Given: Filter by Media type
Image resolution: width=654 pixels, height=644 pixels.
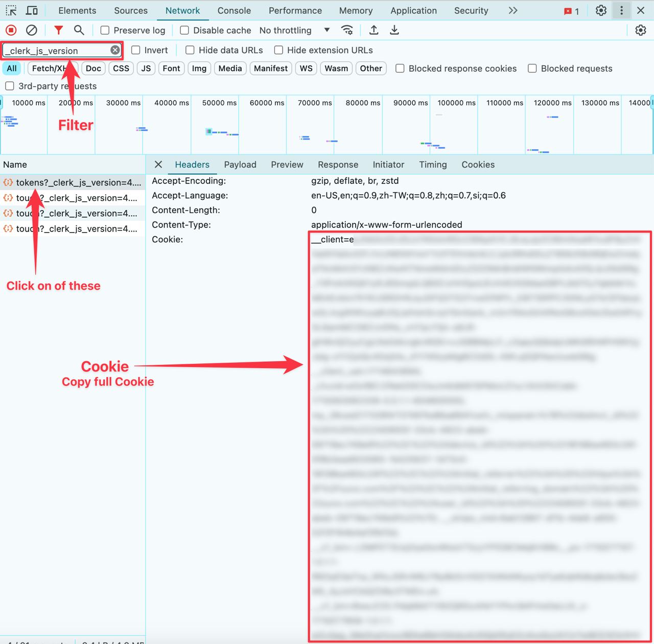Looking at the screenshot, I should [x=230, y=68].
